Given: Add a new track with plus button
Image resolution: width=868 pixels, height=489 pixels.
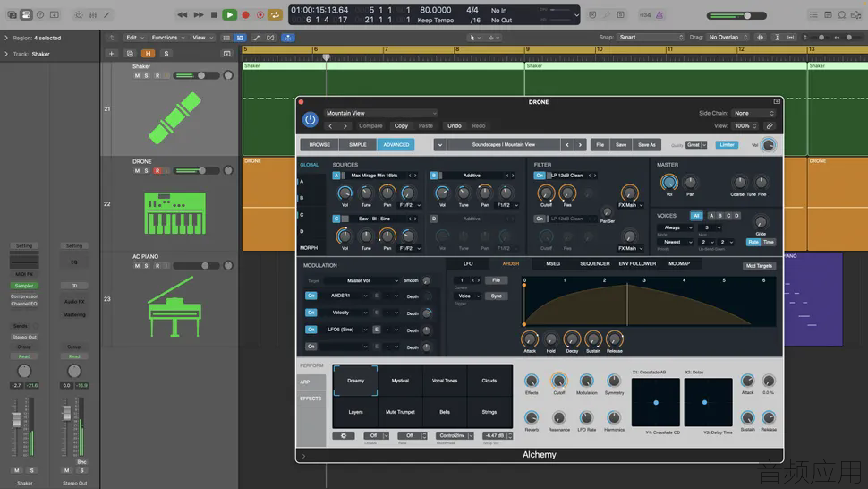Looking at the screenshot, I should [111, 54].
